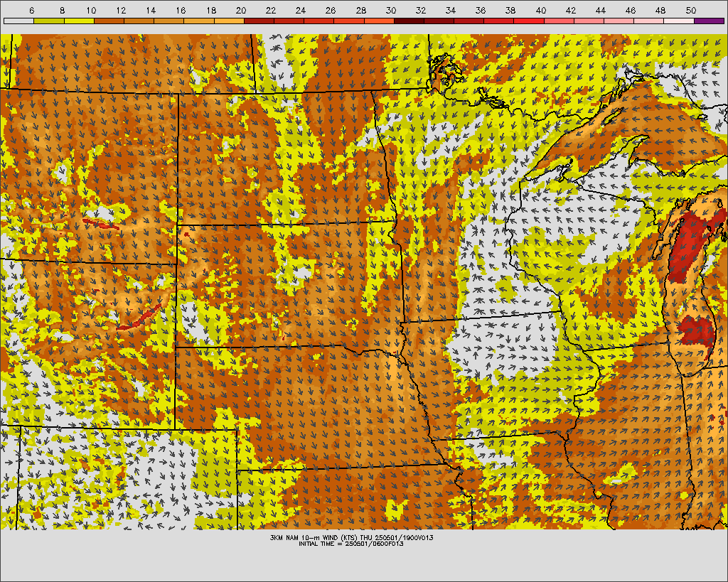Click the legend swatch between 22 and 24
The image size is (728, 582).
tap(289, 21)
